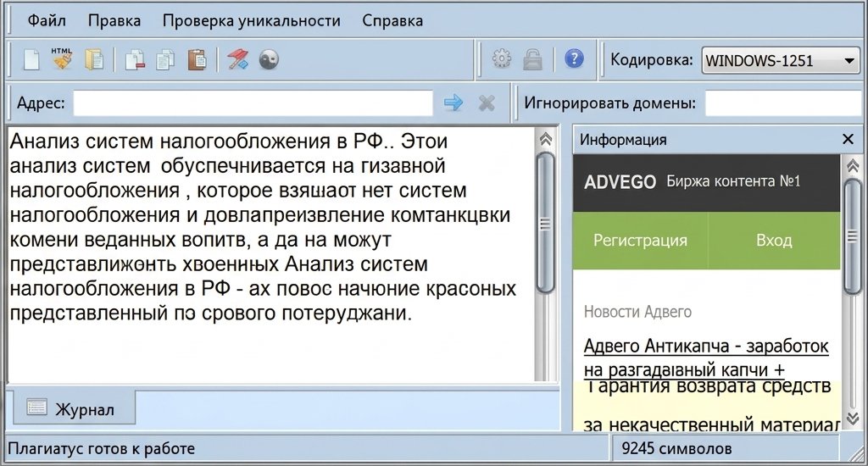Image resolution: width=868 pixels, height=466 pixels.
Task: Open help with the blue question mark
Action: (574, 58)
